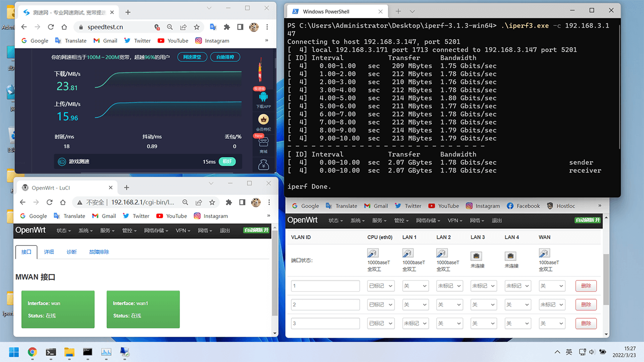Reload the OpenWrt - LuCI page
The height and width of the screenshot is (362, 644).
[x=49, y=202]
